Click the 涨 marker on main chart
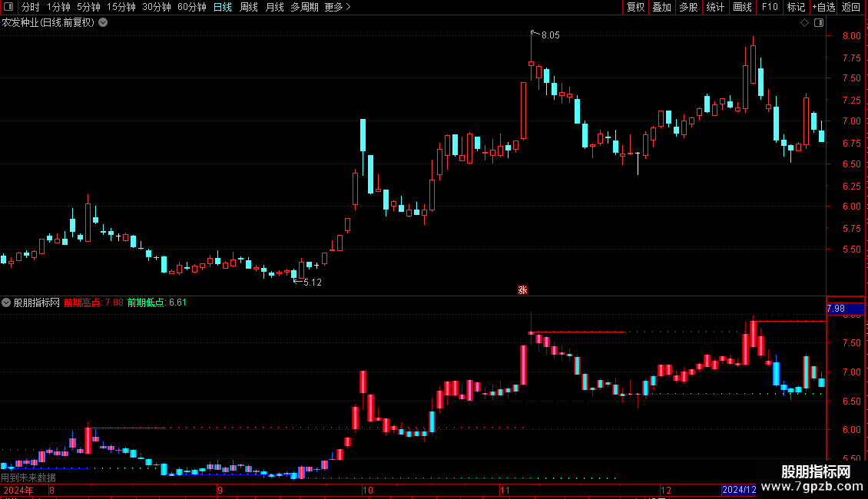Screen dimensions: 868x499 (522, 290)
